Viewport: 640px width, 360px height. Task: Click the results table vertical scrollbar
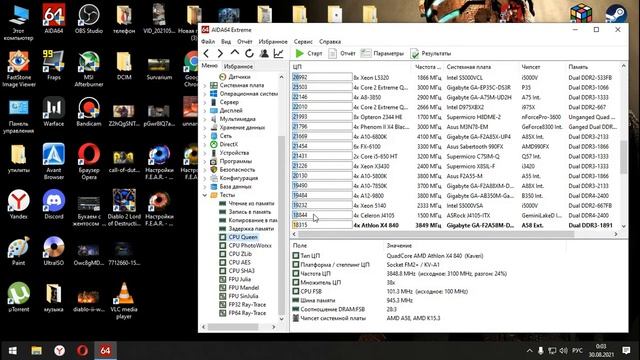pyautogui.click(x=623, y=157)
